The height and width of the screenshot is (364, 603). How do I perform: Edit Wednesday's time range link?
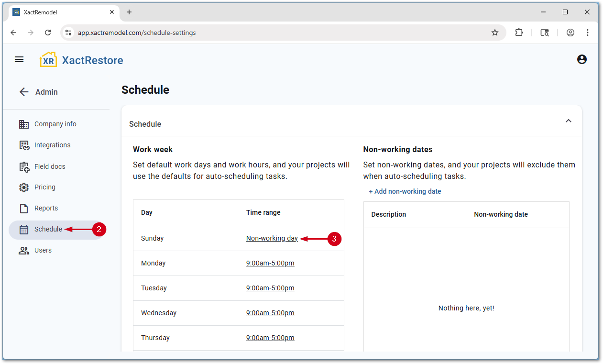[x=270, y=313]
